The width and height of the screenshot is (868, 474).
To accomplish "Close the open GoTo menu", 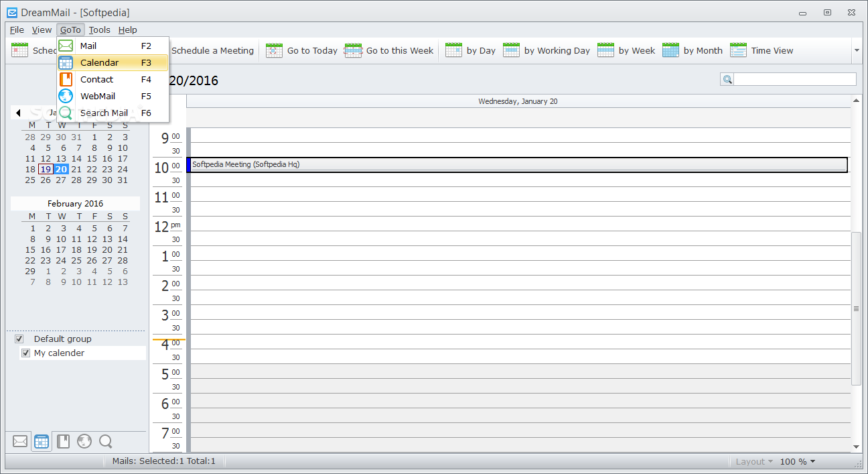I will tap(70, 29).
